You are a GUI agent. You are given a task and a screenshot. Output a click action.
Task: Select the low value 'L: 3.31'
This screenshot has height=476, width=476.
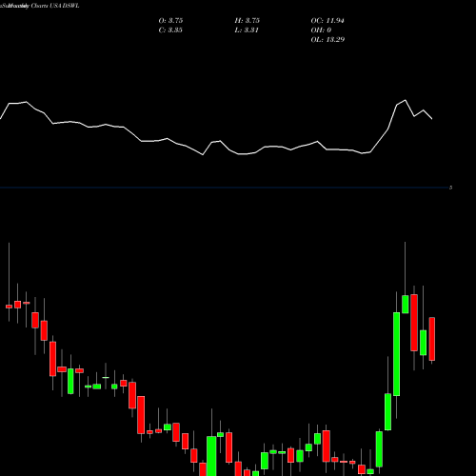[x=247, y=30]
